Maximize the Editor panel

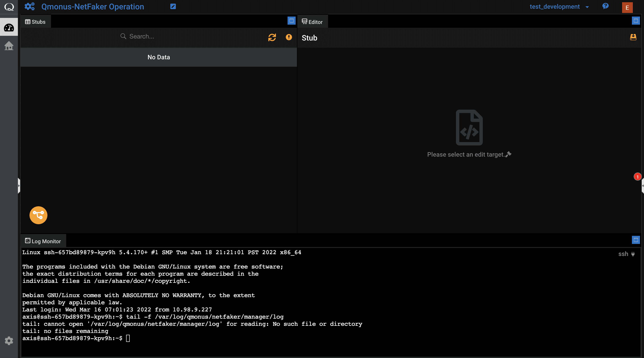tap(636, 21)
